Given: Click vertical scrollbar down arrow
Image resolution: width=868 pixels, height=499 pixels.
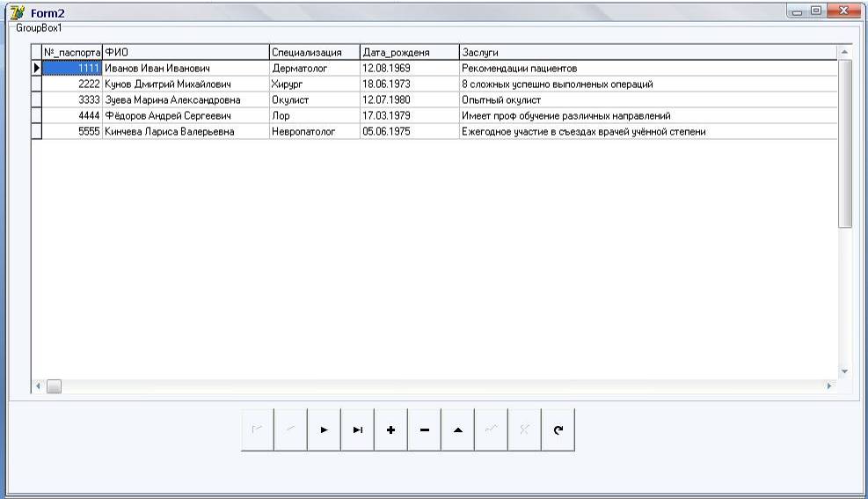Looking at the screenshot, I should tap(845, 371).
